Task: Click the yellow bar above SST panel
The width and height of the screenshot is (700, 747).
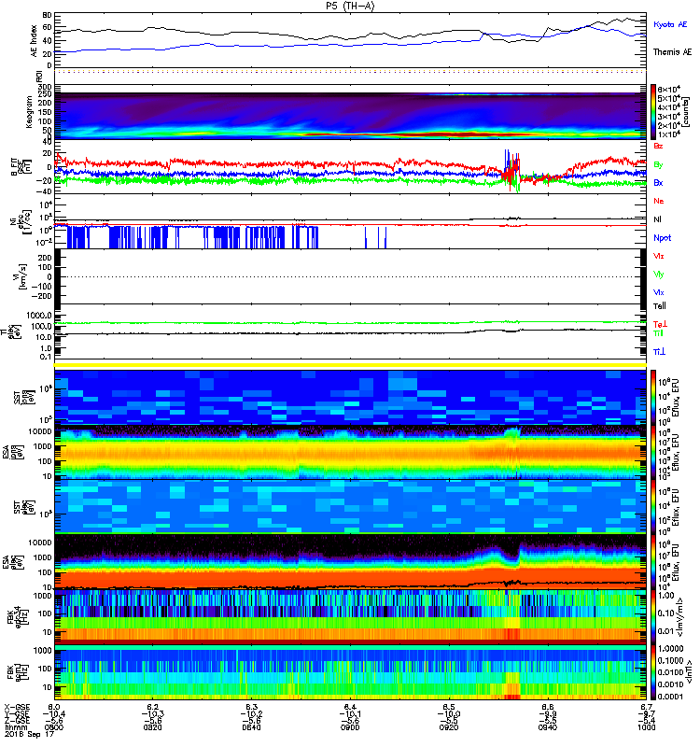Action: 350,365
